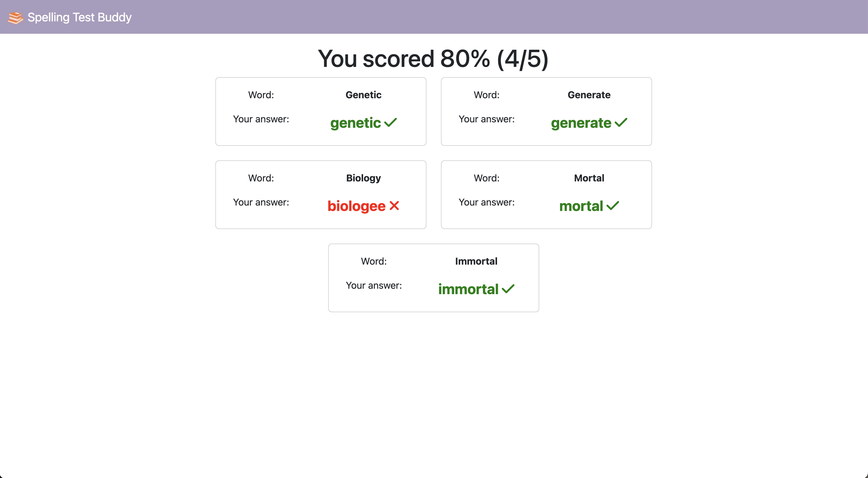
Task: Click the answer text immortal
Action: (x=468, y=288)
